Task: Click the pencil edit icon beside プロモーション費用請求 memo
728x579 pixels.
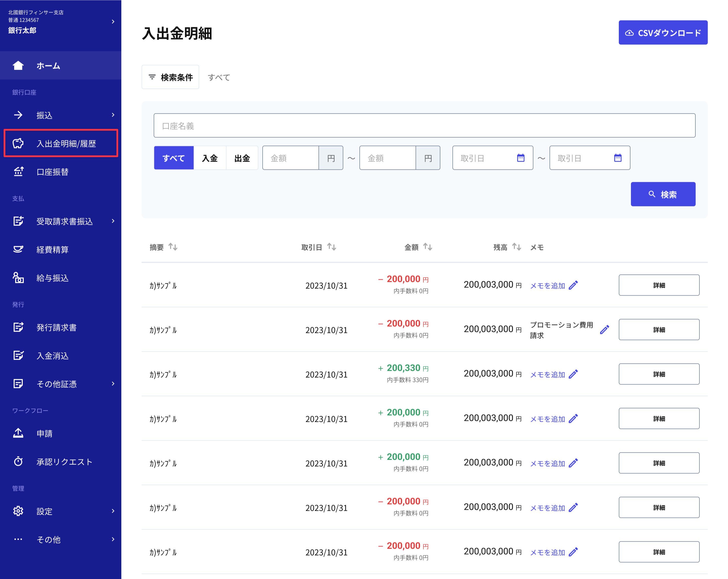Action: click(x=604, y=329)
